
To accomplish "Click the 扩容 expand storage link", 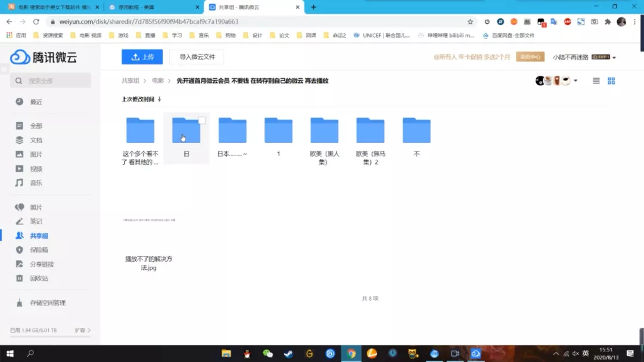I will [82, 330].
